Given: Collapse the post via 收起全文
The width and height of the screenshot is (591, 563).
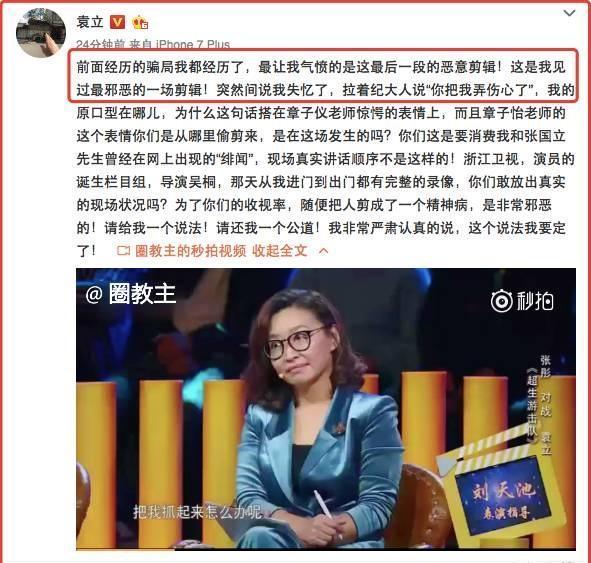Looking at the screenshot, I should (280, 251).
